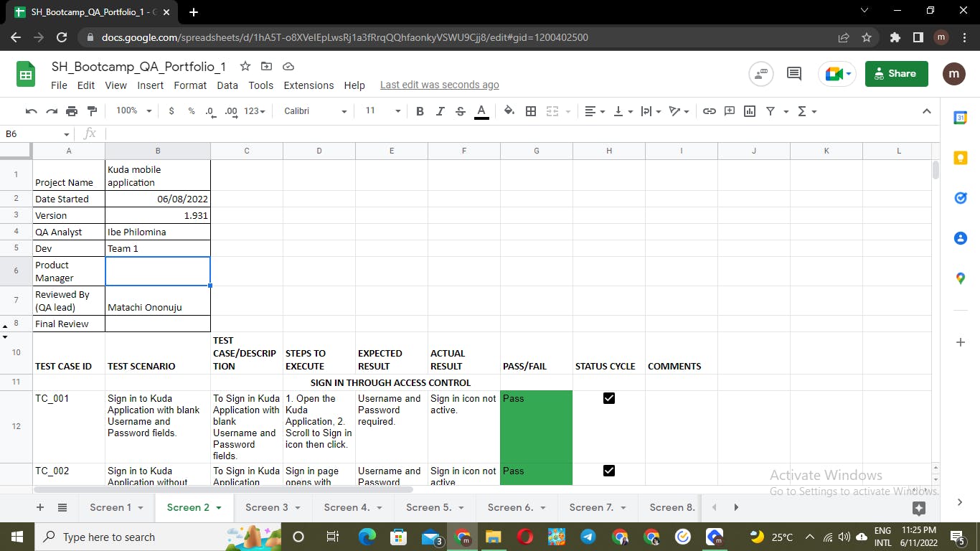
Task: Open Contacts side panel
Action: (961, 238)
